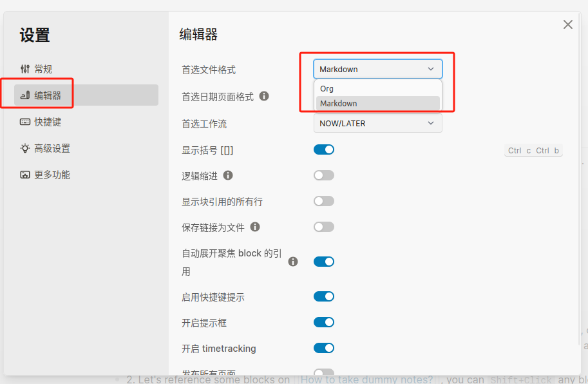Close the 设置 dialog
588x384 pixels.
point(567,24)
